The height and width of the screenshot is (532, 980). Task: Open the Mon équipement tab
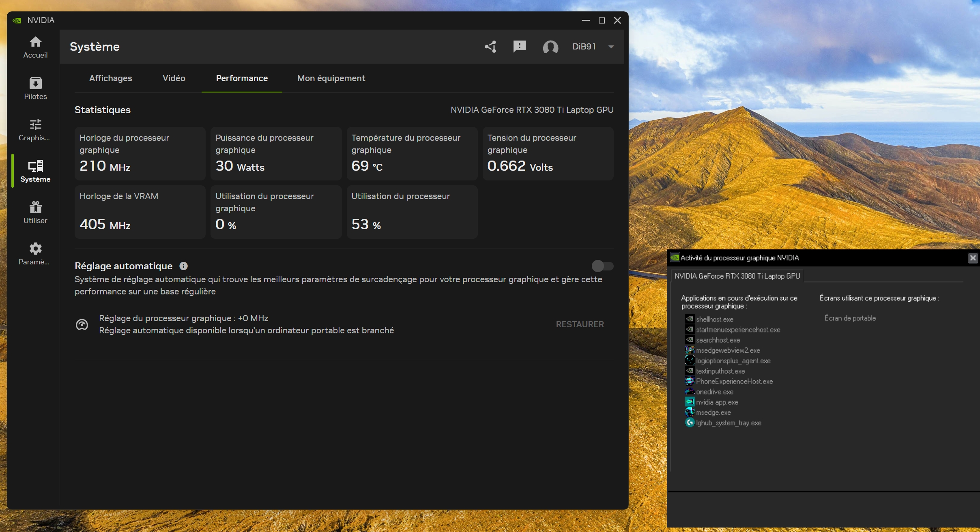coord(331,78)
